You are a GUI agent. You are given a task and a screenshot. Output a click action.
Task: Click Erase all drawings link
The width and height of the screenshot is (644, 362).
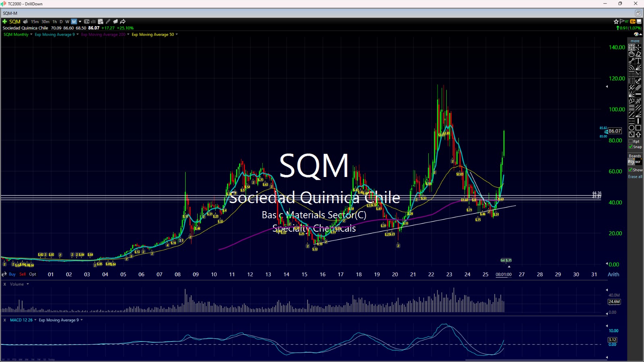[635, 177]
